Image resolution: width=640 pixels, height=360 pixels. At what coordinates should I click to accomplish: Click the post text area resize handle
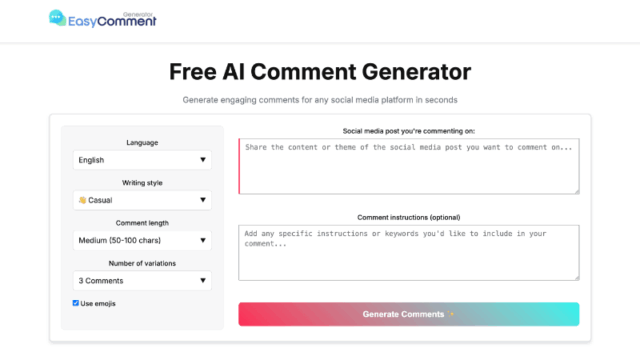(x=577, y=191)
